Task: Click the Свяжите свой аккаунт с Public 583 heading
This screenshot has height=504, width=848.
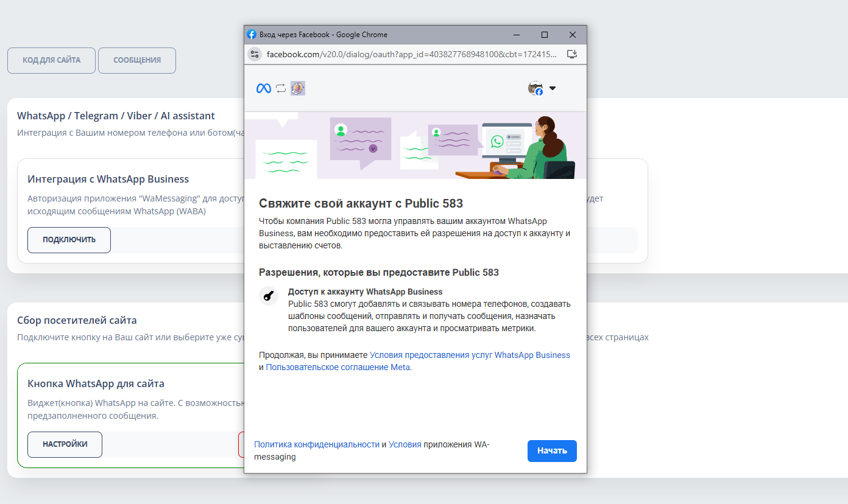Action: (361, 203)
